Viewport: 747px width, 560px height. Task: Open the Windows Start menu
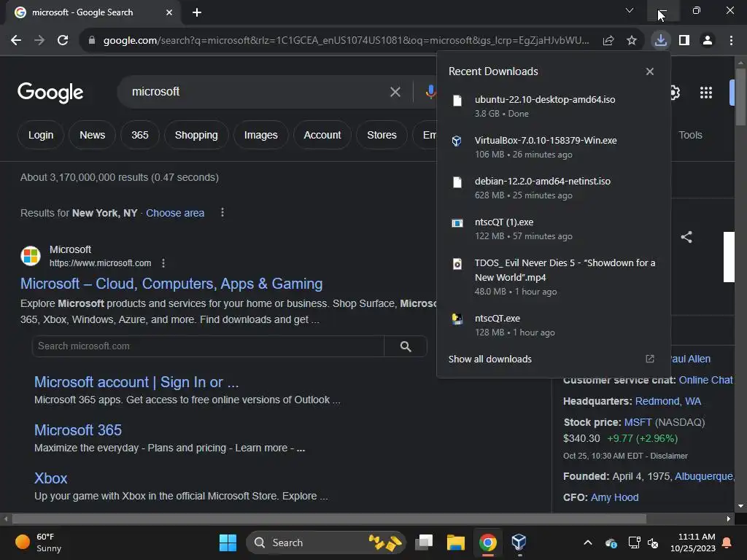pyautogui.click(x=228, y=542)
